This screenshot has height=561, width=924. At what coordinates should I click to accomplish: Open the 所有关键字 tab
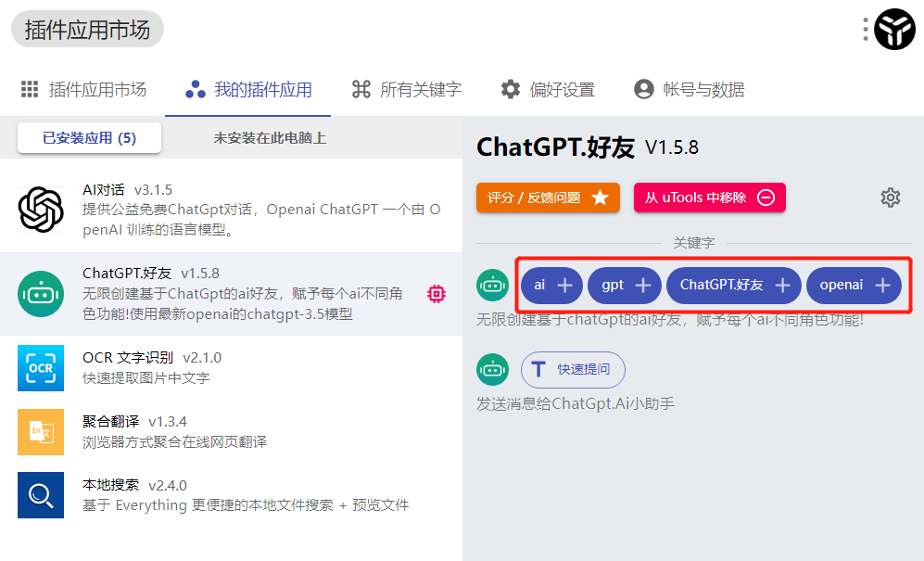tap(407, 90)
